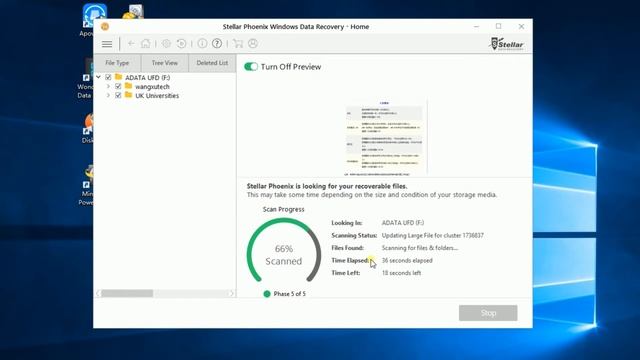
Task: Click the horizontal scrollbar thumb in tree panel
Action: [x=127, y=293]
